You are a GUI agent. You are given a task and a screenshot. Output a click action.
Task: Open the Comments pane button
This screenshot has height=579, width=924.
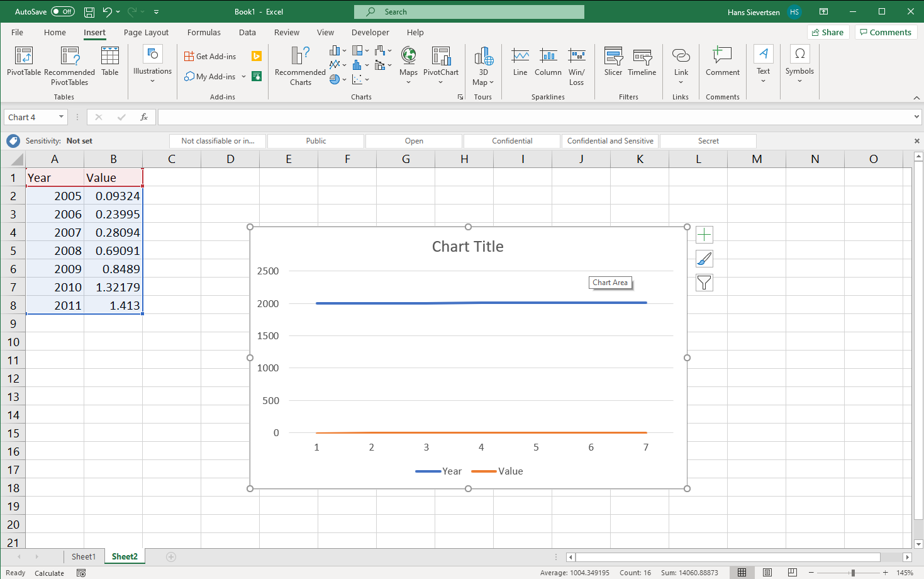tap(886, 32)
